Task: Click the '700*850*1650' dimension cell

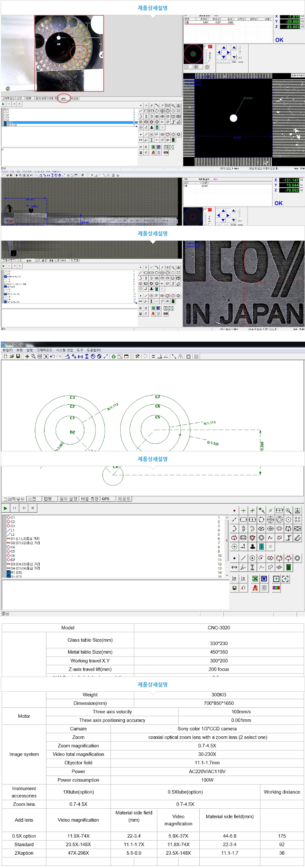Action: [x=219, y=703]
